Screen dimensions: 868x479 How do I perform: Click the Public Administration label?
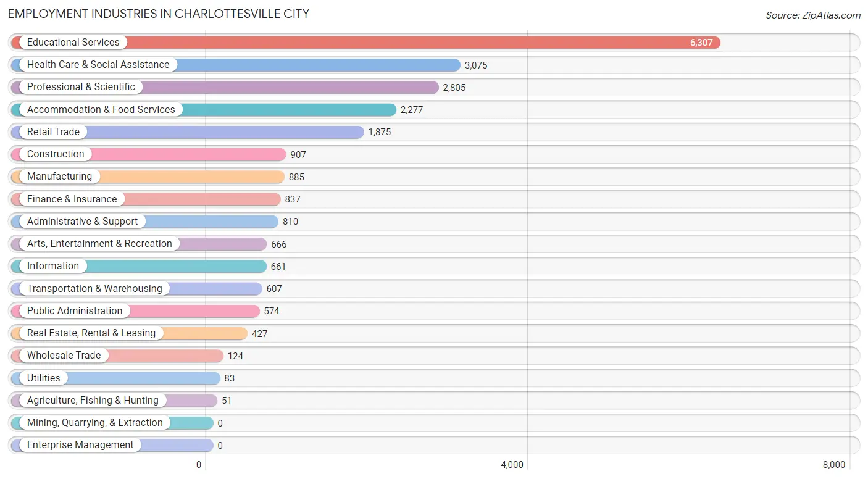[75, 310]
